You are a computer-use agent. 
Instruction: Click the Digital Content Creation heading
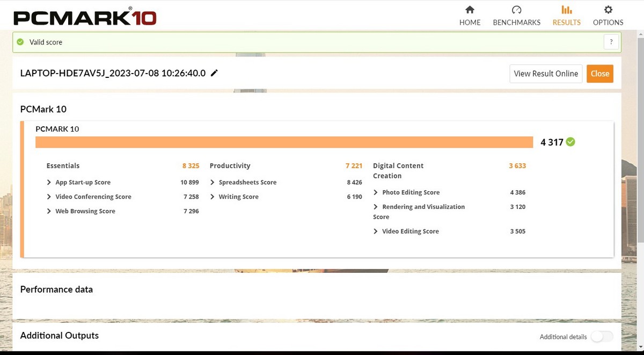(398, 171)
